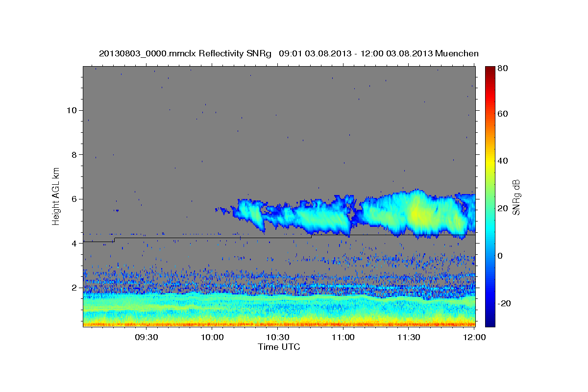Screen dimensions: 588x392
Task: Click the height axis label 8
Action: click(74, 154)
